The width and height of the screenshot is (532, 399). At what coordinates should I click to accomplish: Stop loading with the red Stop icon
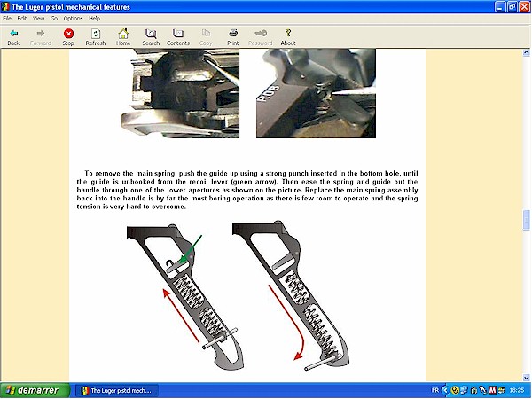pyautogui.click(x=68, y=37)
